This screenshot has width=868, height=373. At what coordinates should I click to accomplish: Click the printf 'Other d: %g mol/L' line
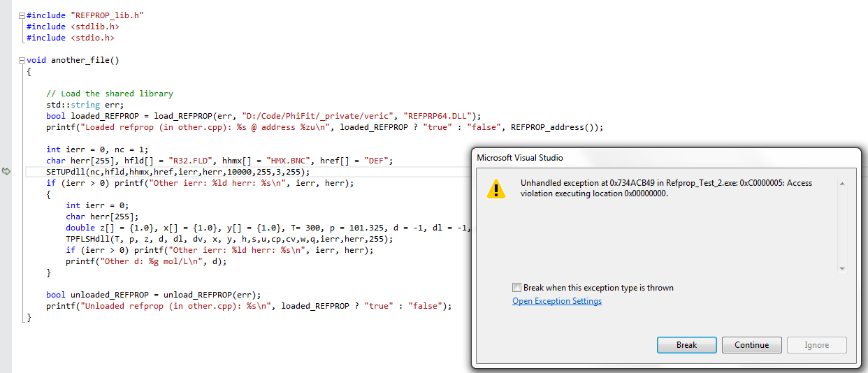pyautogui.click(x=146, y=261)
